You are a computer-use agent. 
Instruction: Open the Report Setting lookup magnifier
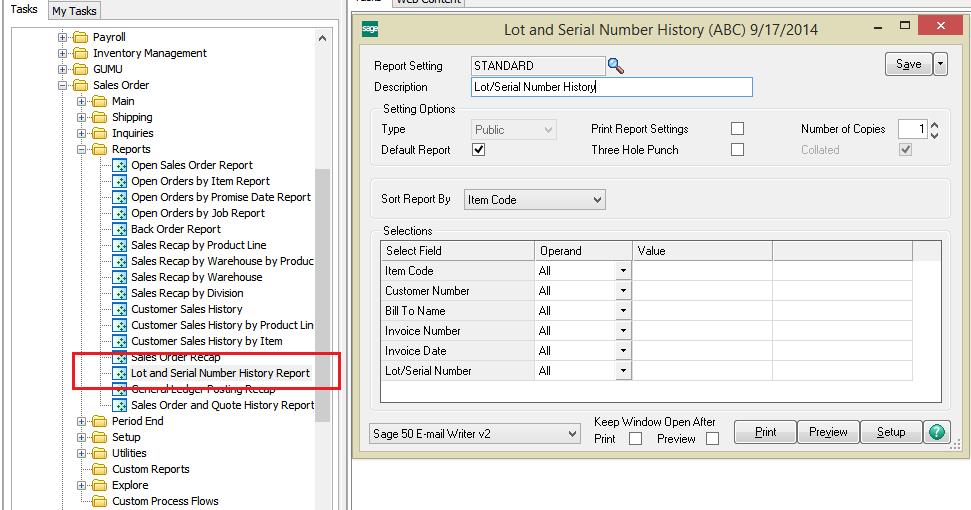[616, 66]
